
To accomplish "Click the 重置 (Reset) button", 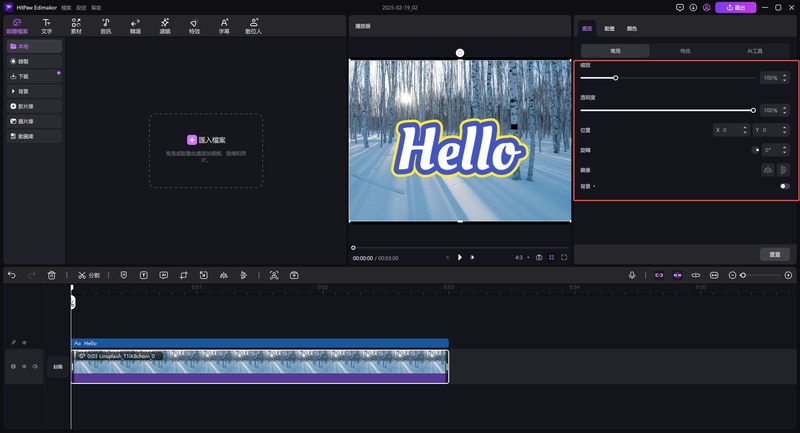I will point(775,254).
